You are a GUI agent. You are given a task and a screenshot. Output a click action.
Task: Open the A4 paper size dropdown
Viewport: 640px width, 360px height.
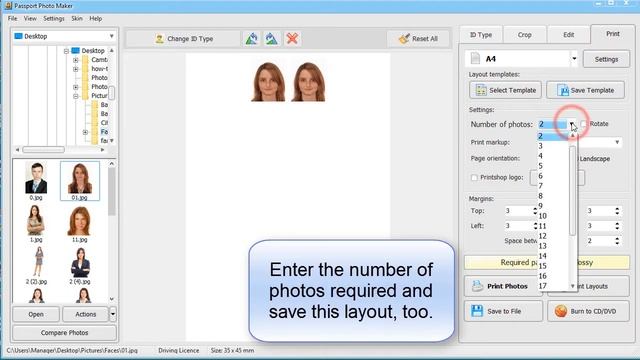click(x=574, y=59)
